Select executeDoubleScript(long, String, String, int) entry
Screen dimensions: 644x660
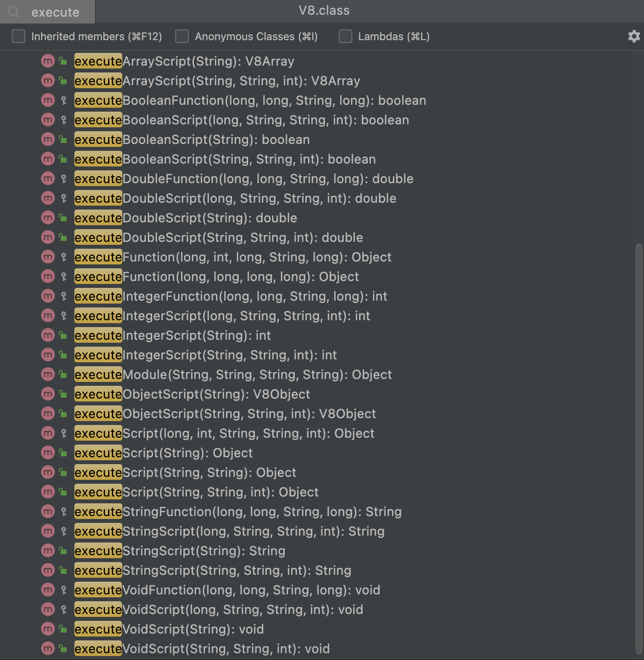point(235,198)
